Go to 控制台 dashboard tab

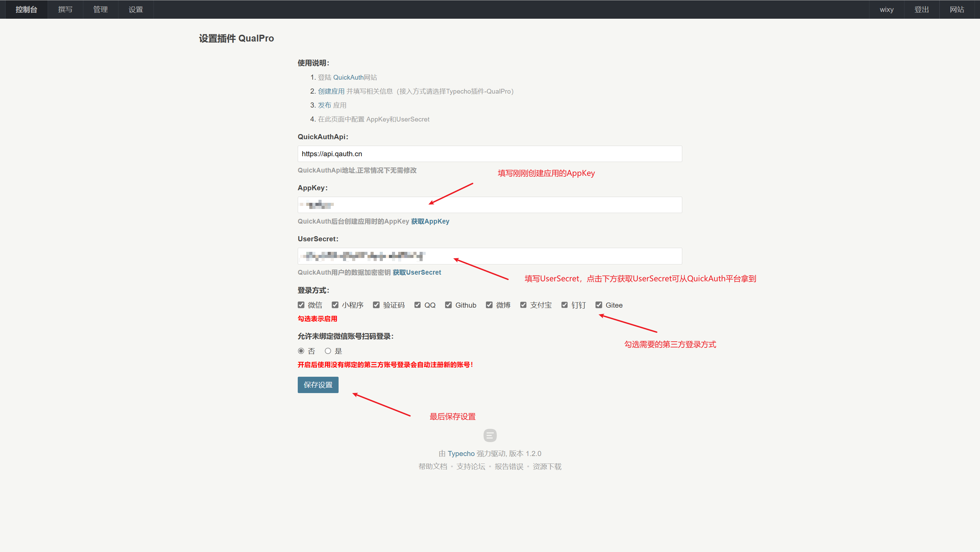pos(26,10)
